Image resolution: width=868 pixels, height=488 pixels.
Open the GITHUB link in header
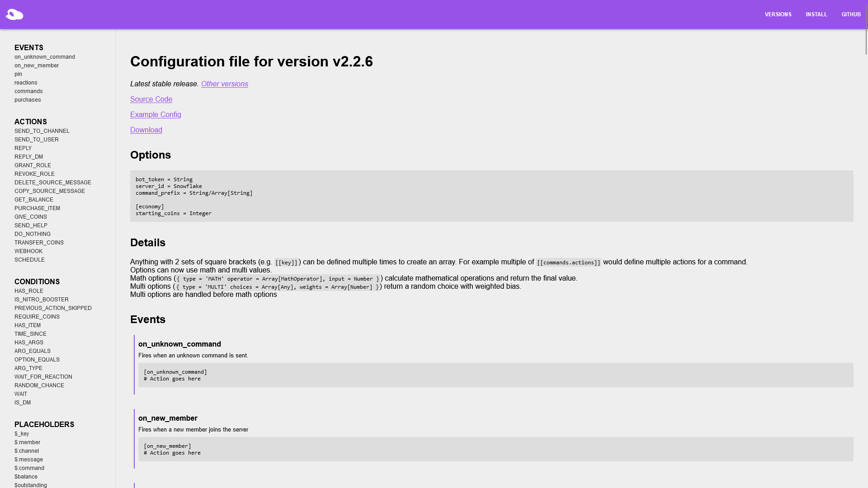(x=851, y=14)
